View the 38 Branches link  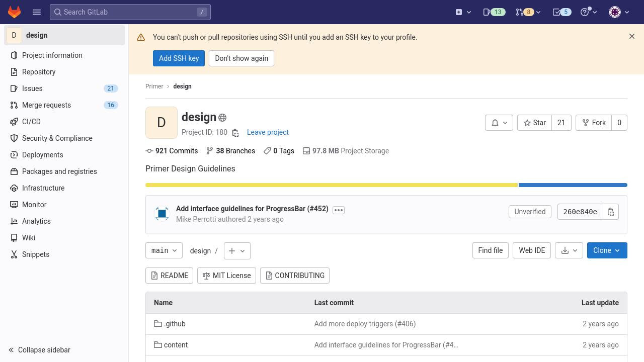pos(230,151)
